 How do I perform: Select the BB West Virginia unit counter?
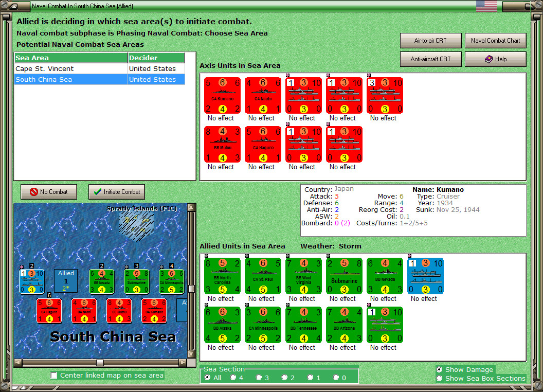tap(304, 276)
